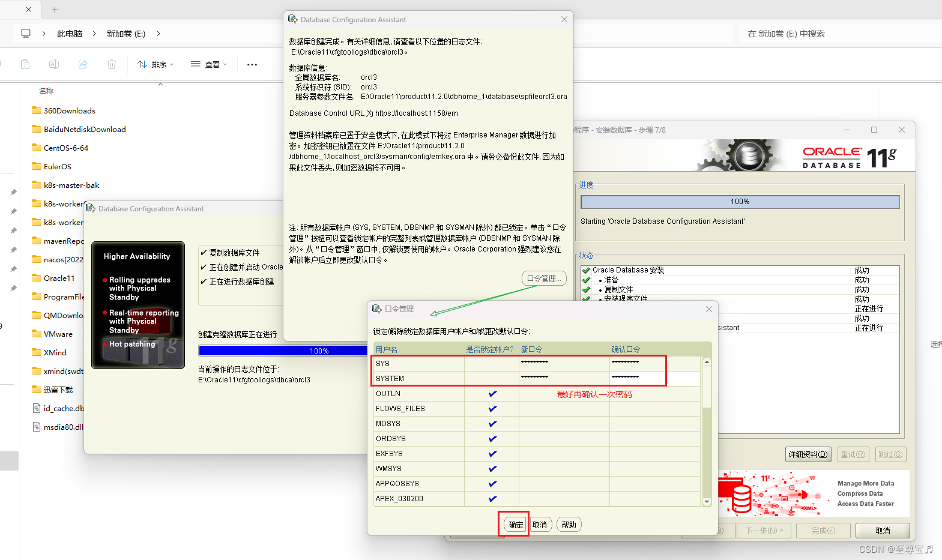Click 新加卷 (E:) breadcrumb
The image size is (942, 560).
(126, 34)
